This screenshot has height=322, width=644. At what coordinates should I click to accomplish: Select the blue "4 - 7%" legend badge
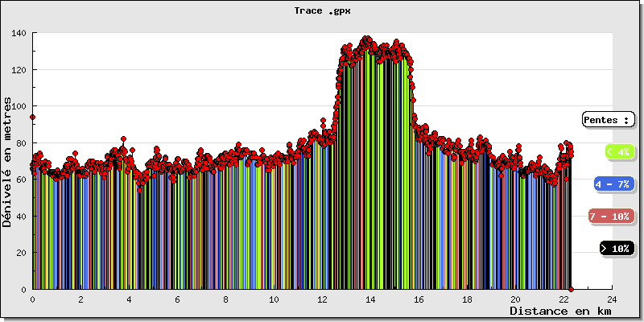tap(612, 184)
